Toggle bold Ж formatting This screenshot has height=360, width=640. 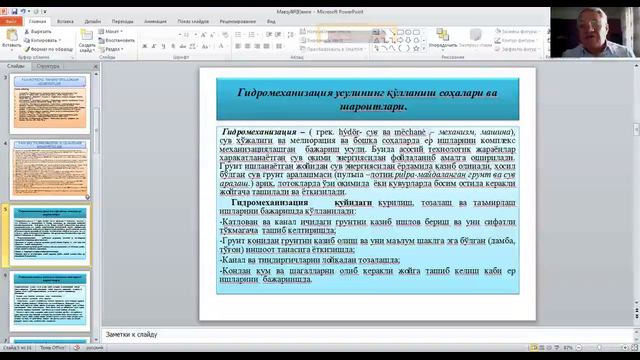[144, 47]
